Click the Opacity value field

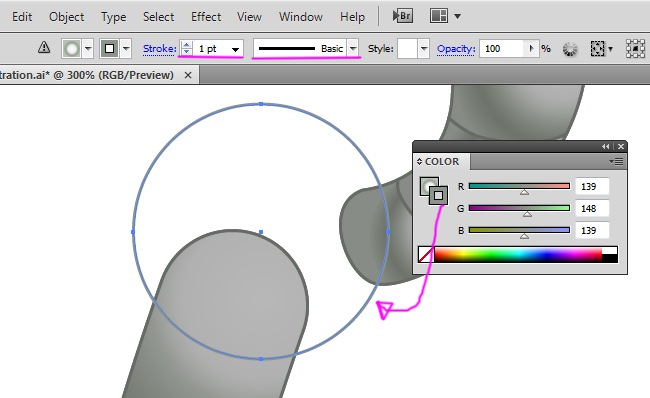(x=502, y=49)
